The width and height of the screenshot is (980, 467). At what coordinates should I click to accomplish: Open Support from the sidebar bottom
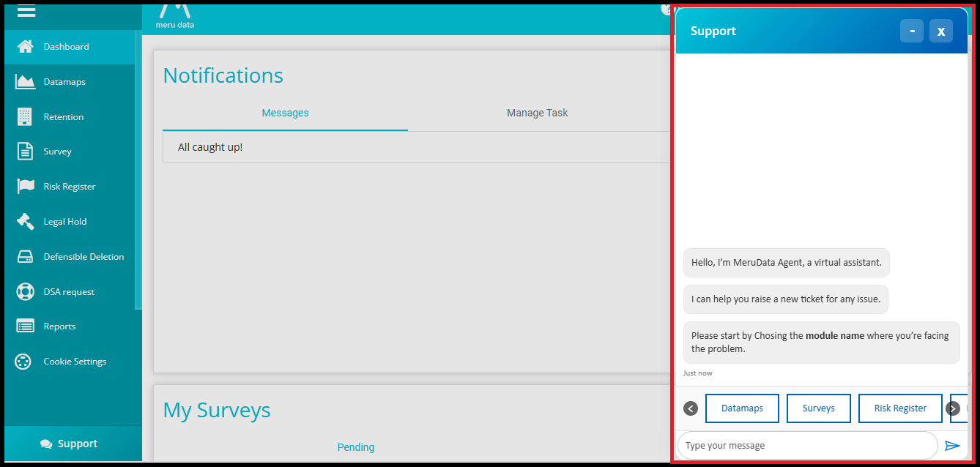pos(70,444)
